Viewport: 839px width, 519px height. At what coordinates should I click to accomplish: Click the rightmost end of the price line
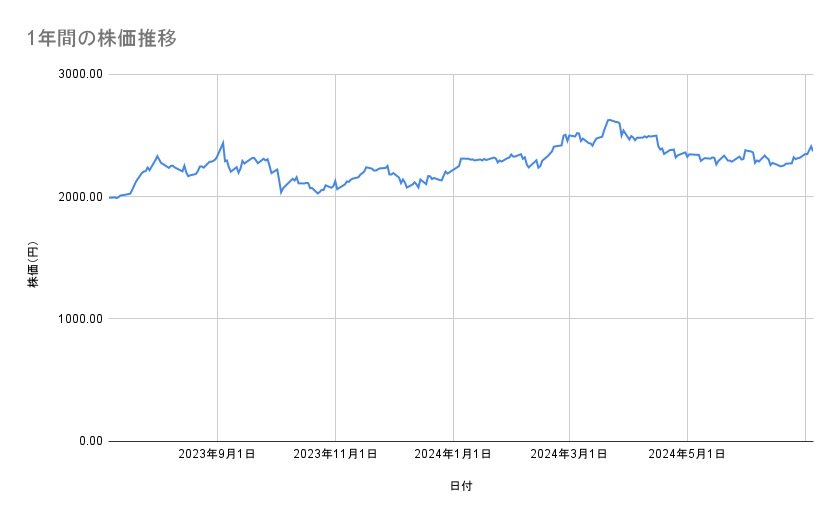click(812, 150)
